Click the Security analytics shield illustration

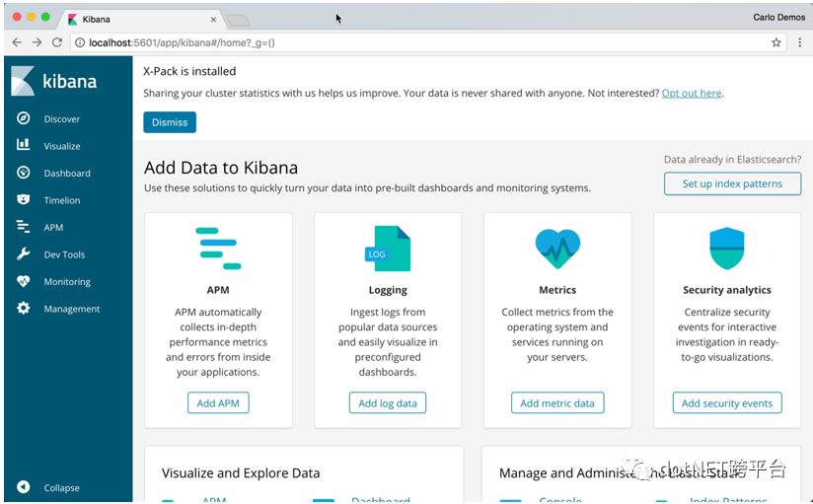point(727,249)
